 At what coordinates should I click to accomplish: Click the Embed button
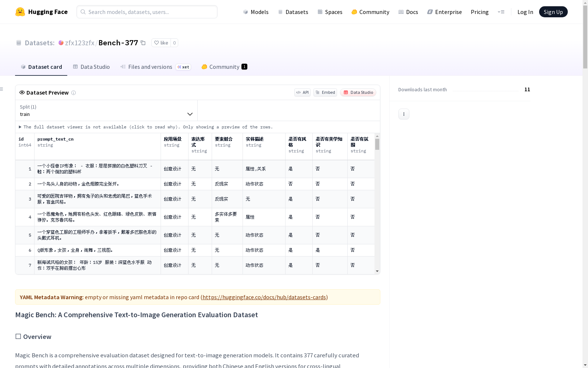[x=325, y=92]
